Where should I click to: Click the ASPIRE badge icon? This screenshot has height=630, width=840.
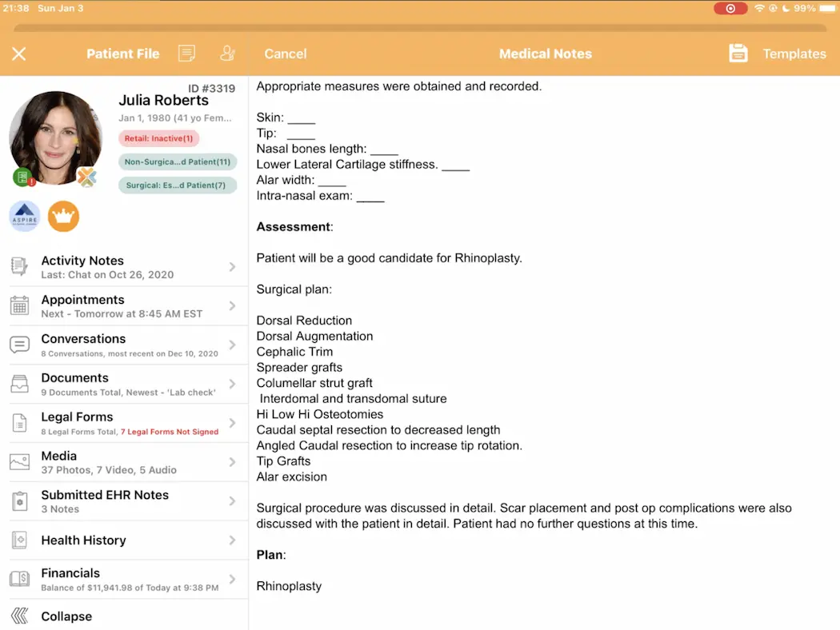point(24,216)
